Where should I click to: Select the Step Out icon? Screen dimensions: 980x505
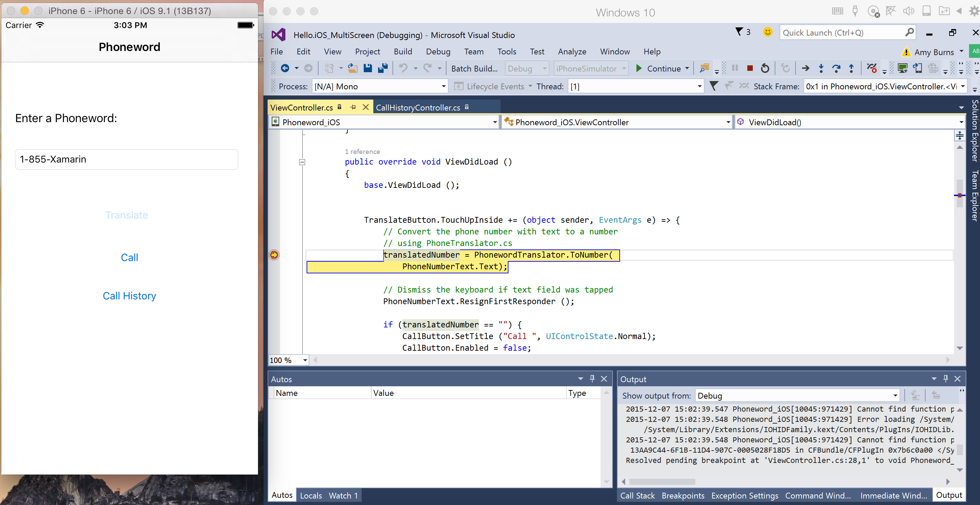[x=851, y=68]
